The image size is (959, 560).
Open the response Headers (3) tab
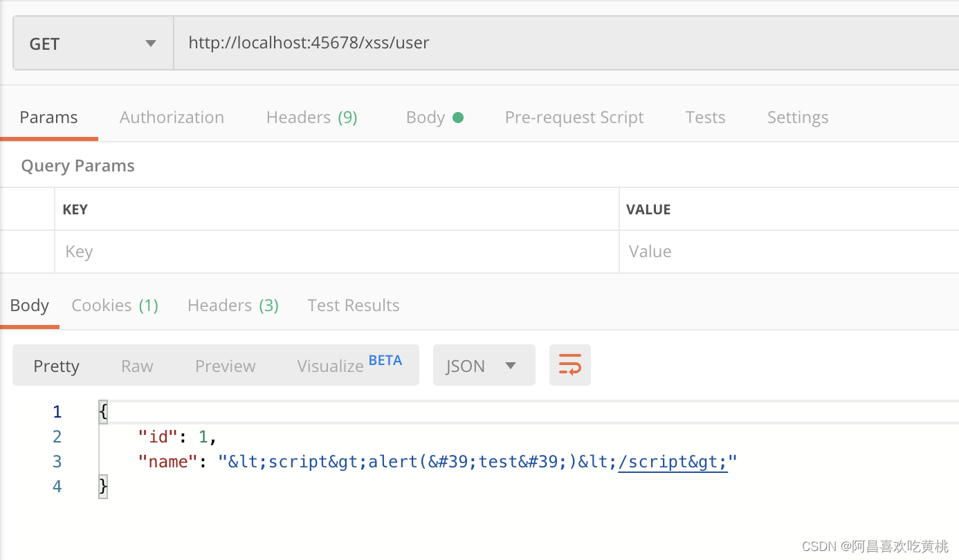click(x=233, y=306)
